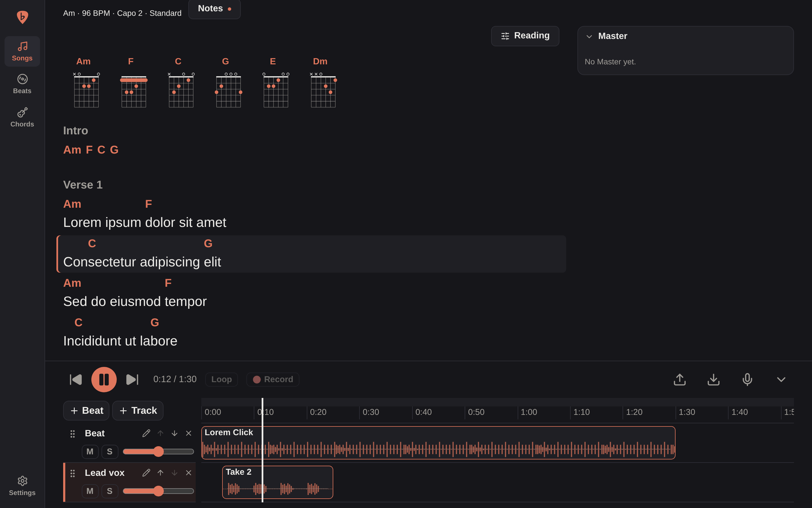Click the download icon
Viewport: 812px width, 508px height.
pyautogui.click(x=713, y=379)
